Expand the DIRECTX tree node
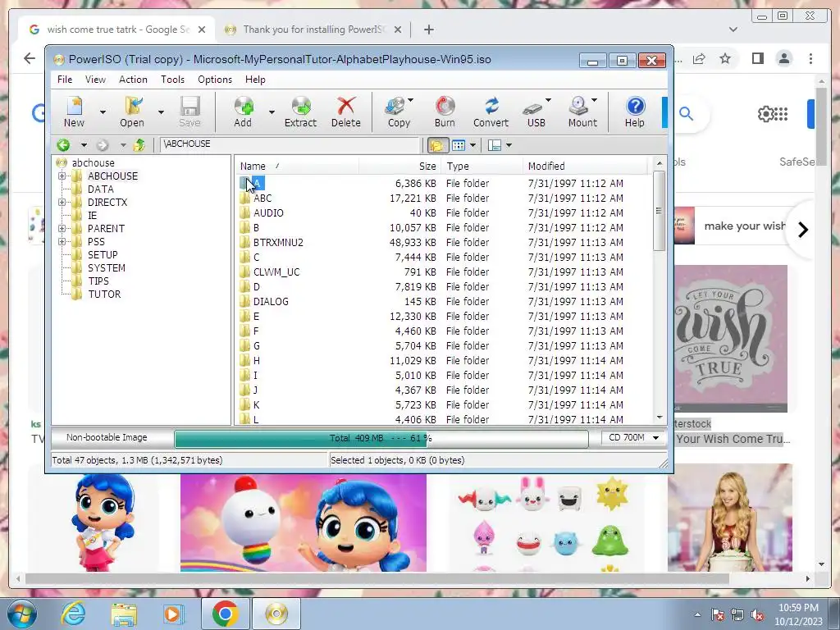840x630 pixels. pos(62,202)
